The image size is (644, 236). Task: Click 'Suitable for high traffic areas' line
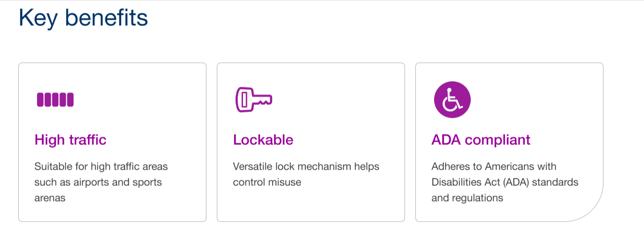point(101,166)
